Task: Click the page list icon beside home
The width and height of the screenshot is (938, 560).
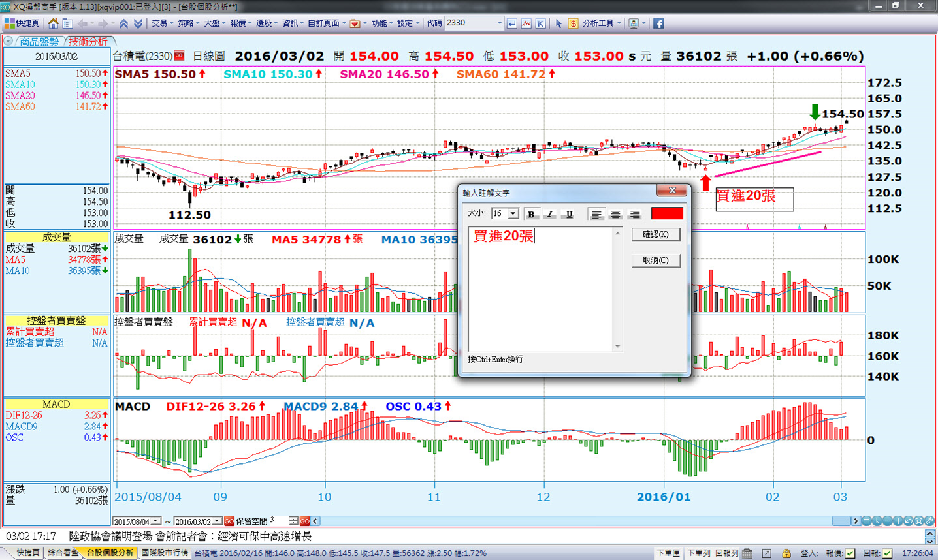Action: point(67,23)
